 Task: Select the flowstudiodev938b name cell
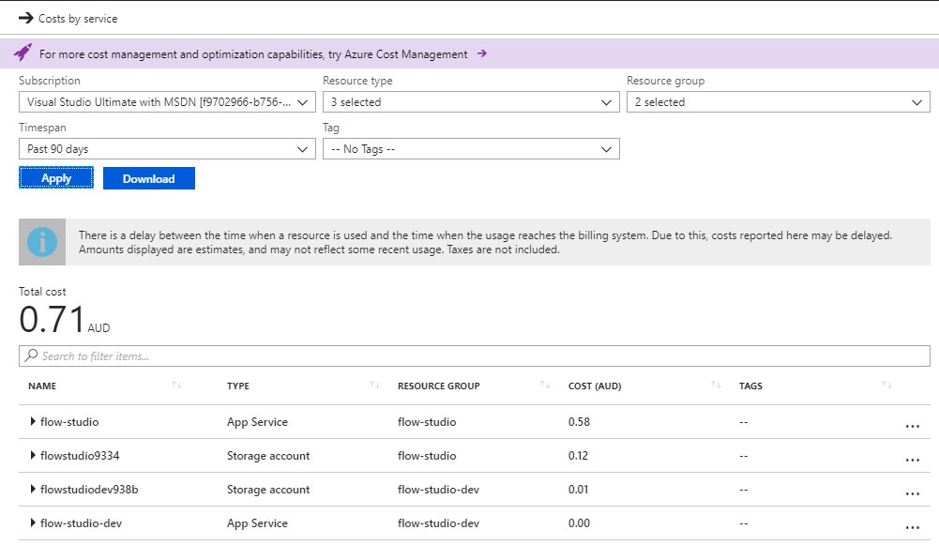pos(89,489)
